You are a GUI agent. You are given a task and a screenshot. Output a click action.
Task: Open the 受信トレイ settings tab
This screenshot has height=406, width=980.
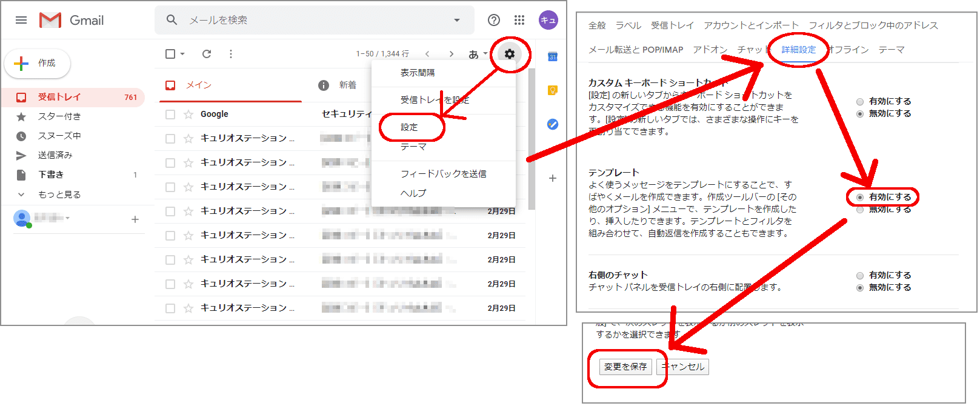pos(672,25)
